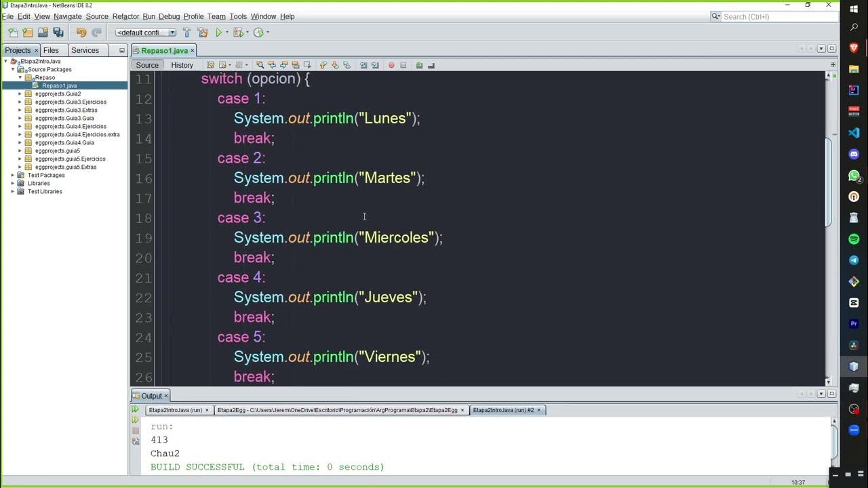Expand the Libraries node

13,183
